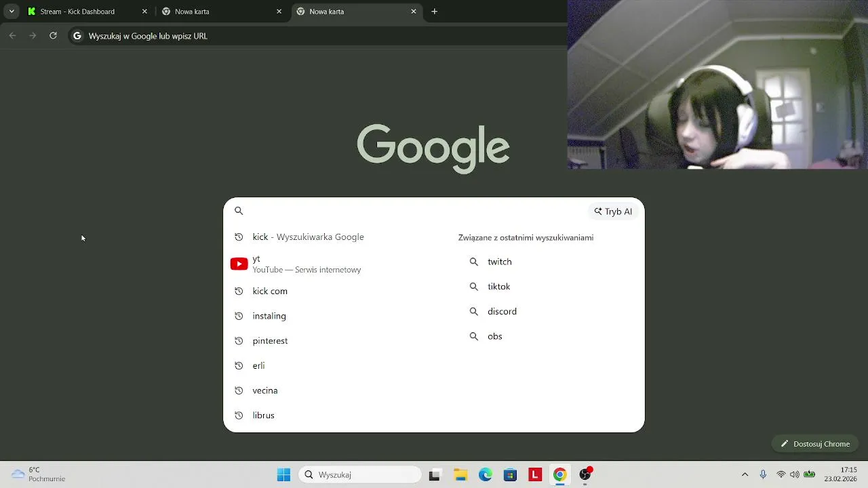Open the weather widget showing 6°C
Viewport: 868px width, 488px height.
pyautogui.click(x=39, y=474)
